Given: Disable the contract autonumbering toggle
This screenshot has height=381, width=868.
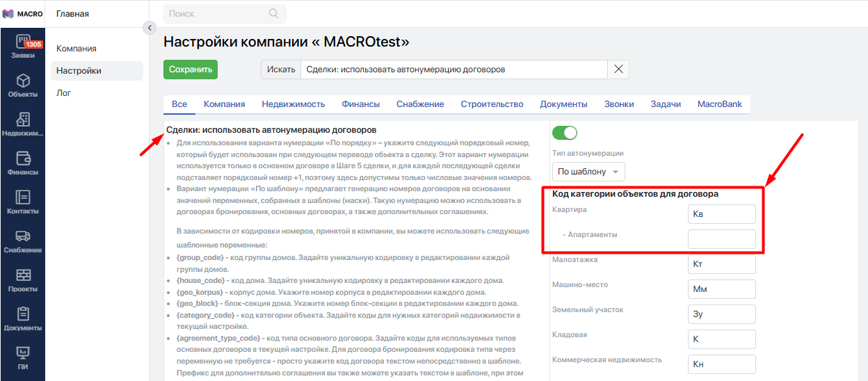Looking at the screenshot, I should [x=564, y=133].
